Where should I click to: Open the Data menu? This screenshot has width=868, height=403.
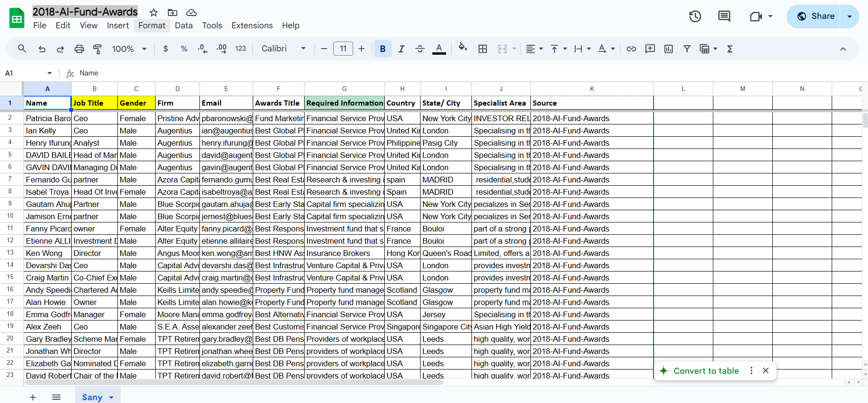tap(184, 25)
